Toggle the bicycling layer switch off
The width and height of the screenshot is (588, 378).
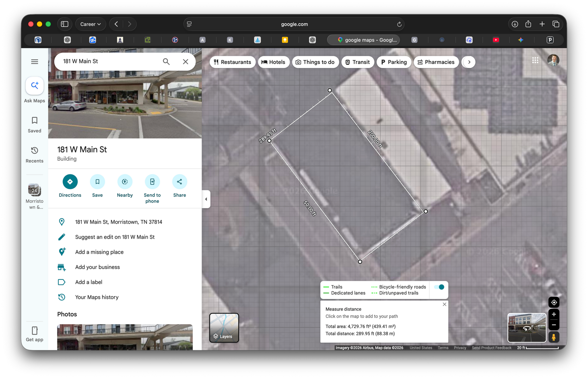tap(439, 287)
